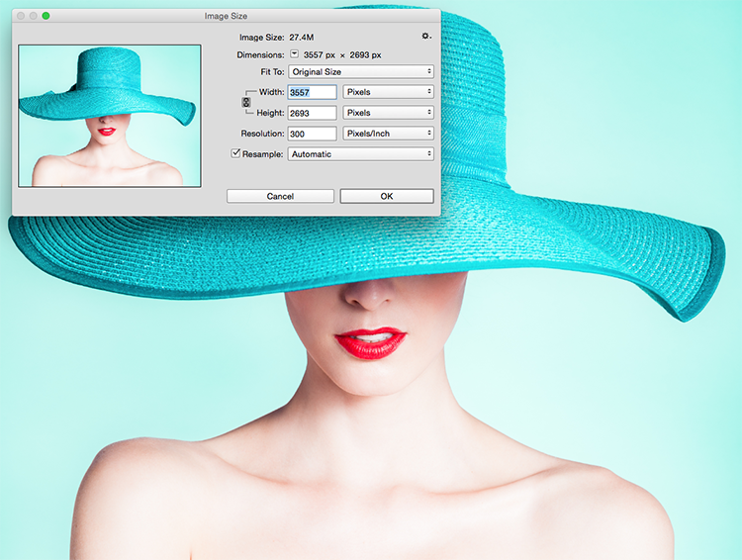
Task: Click the green zoom window button
Action: [46, 16]
